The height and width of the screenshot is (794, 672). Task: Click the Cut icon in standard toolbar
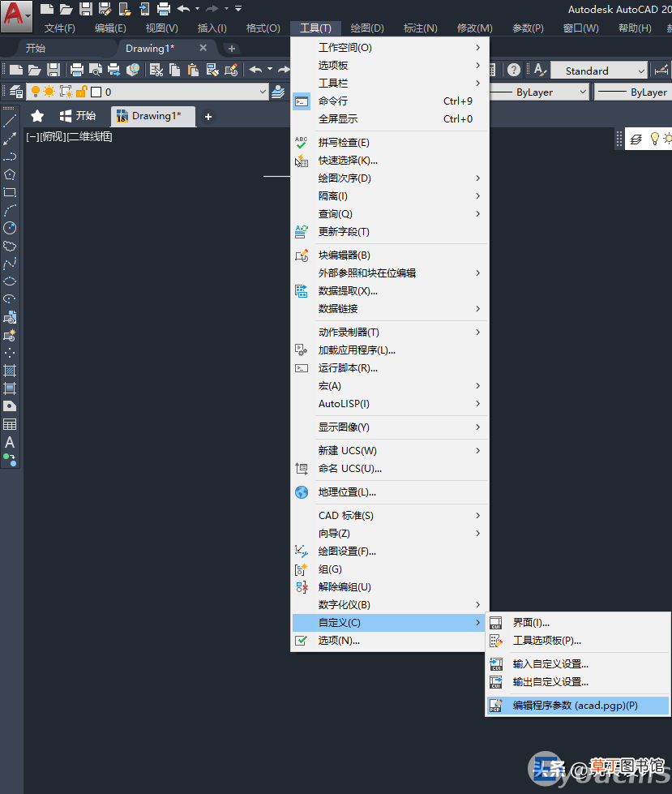(x=156, y=70)
